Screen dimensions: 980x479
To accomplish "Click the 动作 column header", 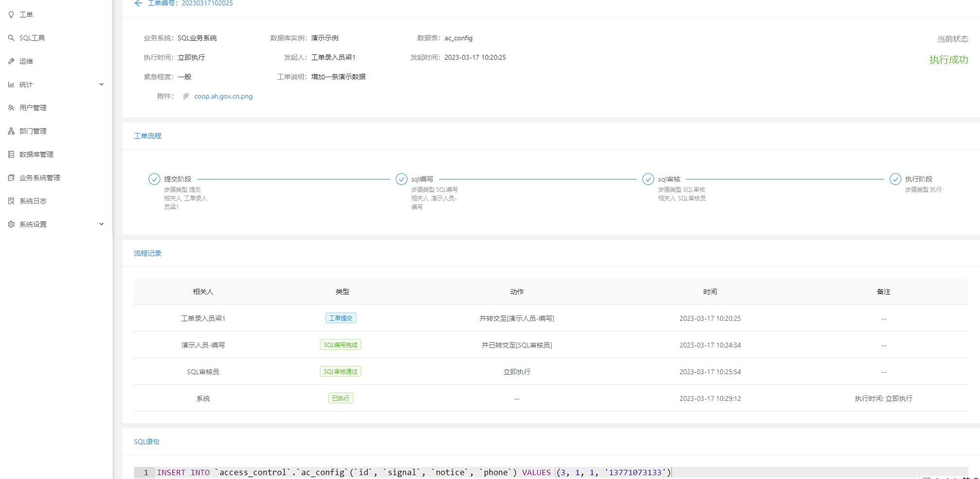I will [x=517, y=292].
